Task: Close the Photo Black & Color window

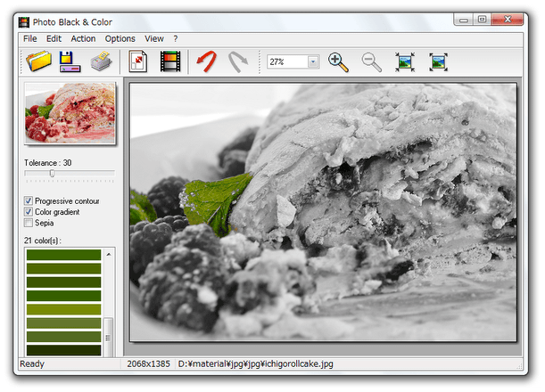Action: point(508,20)
